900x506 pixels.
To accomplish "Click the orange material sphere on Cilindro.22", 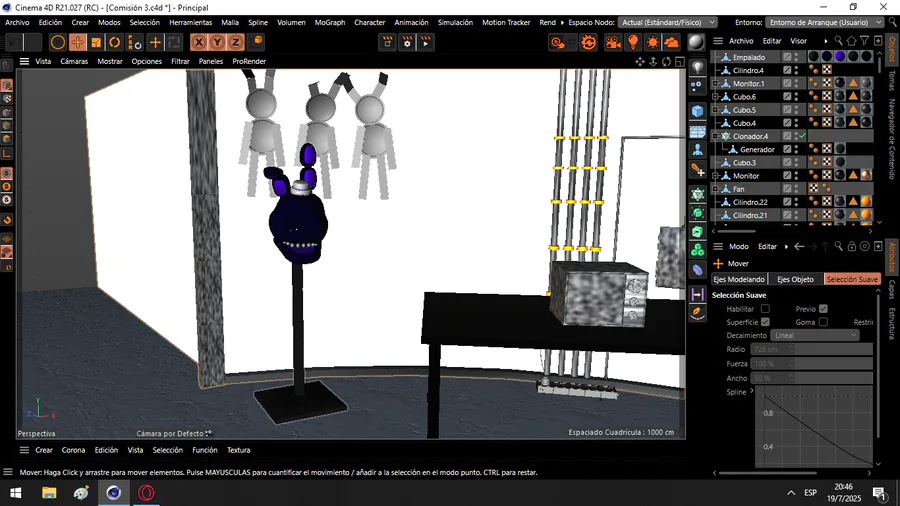I will [866, 202].
